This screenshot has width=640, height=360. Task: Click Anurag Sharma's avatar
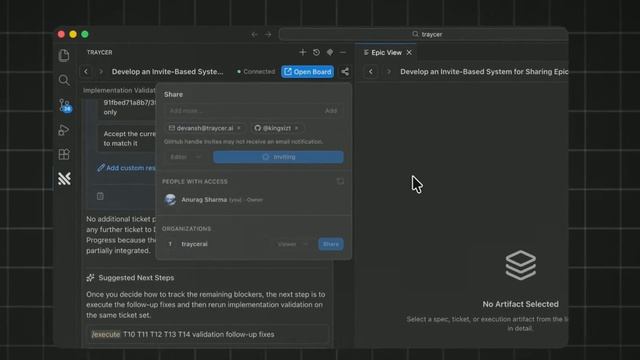coord(170,200)
